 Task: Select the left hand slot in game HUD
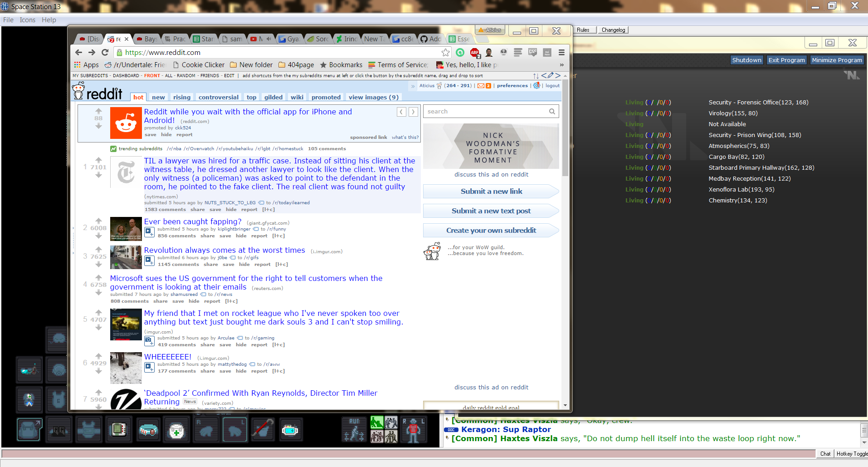click(x=234, y=429)
